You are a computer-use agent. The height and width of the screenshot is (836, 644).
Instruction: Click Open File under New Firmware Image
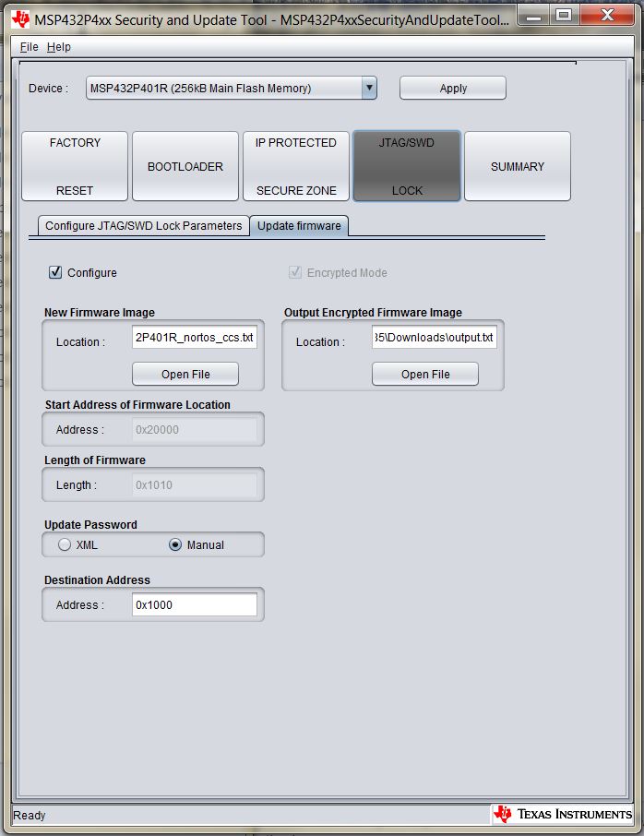[x=185, y=375]
